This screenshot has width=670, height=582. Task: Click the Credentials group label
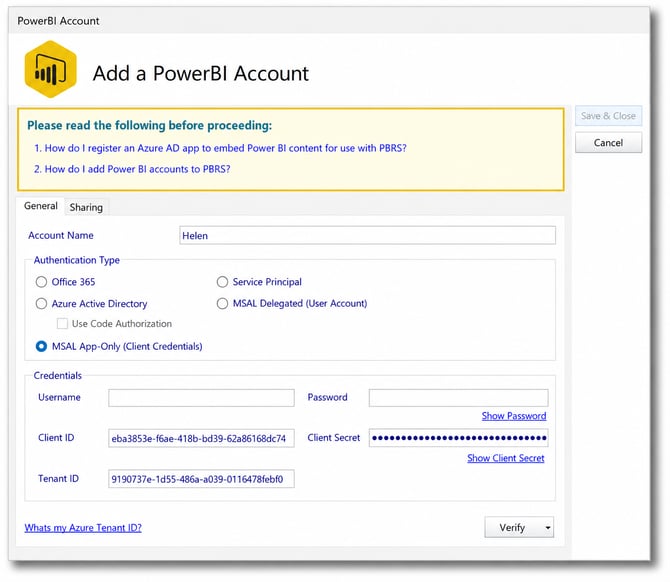58,376
